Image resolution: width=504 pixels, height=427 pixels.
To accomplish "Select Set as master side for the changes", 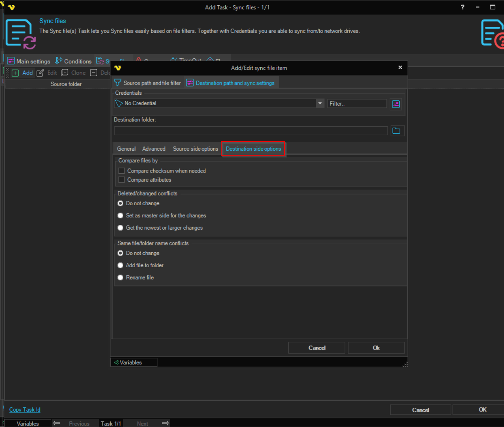I will tap(121, 215).
